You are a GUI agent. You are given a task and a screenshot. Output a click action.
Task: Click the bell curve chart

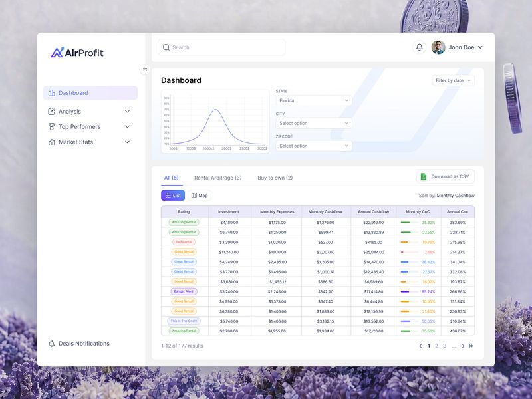[x=215, y=122]
